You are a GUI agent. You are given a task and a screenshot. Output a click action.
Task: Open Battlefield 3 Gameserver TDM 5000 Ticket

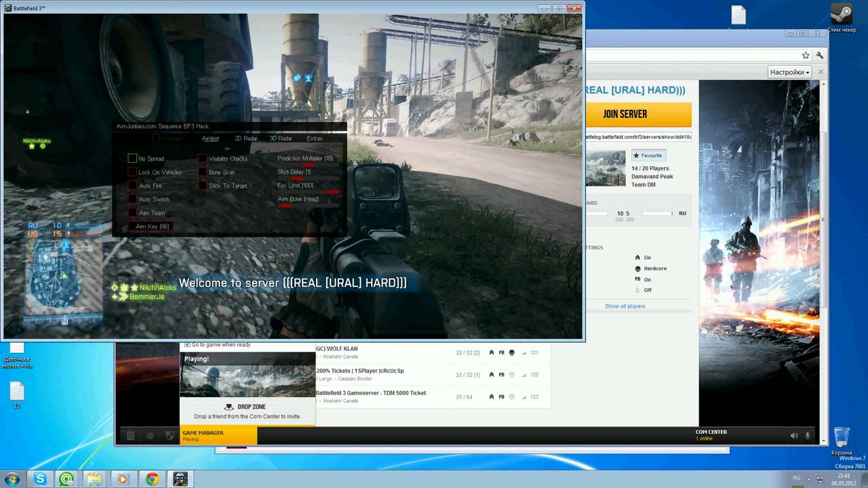point(370,393)
